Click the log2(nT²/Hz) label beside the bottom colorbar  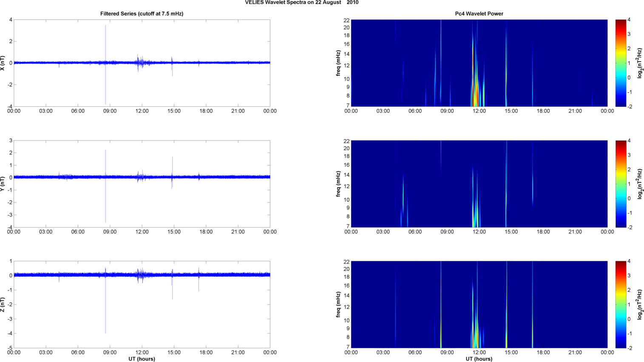point(640,305)
